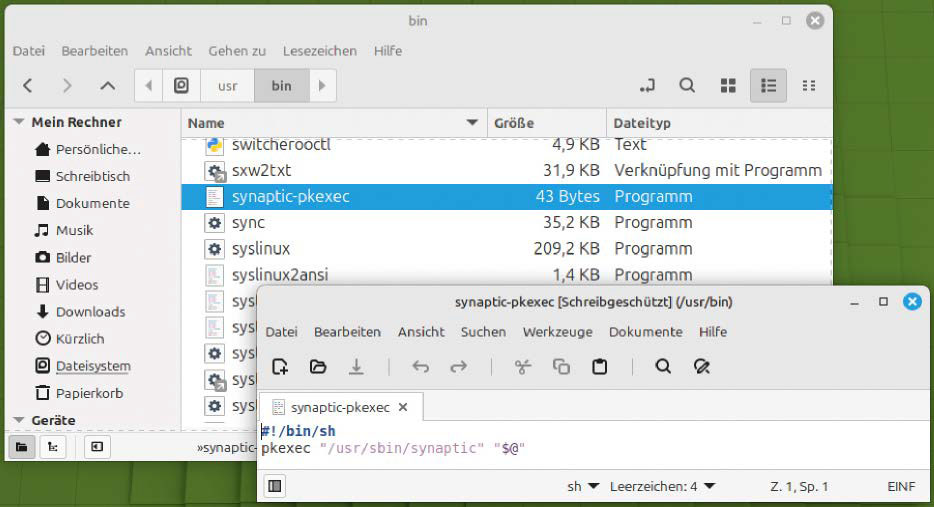Open Datei menu in text editor
The height and width of the screenshot is (507, 934).
(281, 332)
